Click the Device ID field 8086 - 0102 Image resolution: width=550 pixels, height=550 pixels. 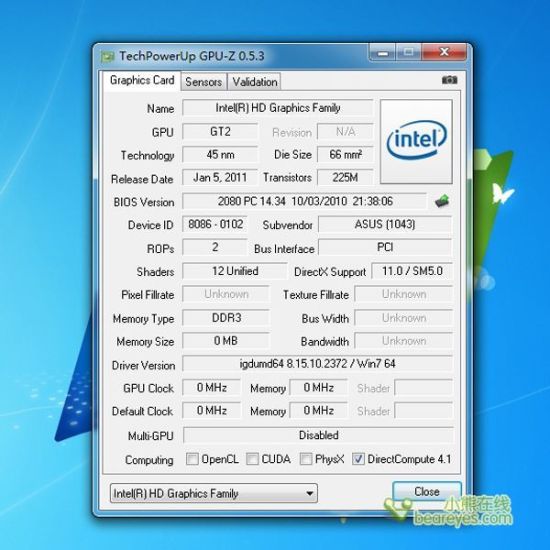point(215,224)
